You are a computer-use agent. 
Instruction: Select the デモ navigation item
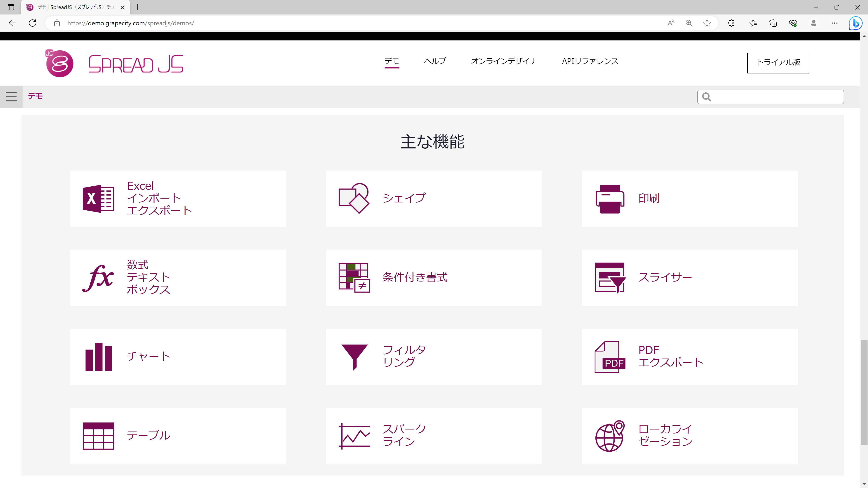(392, 61)
